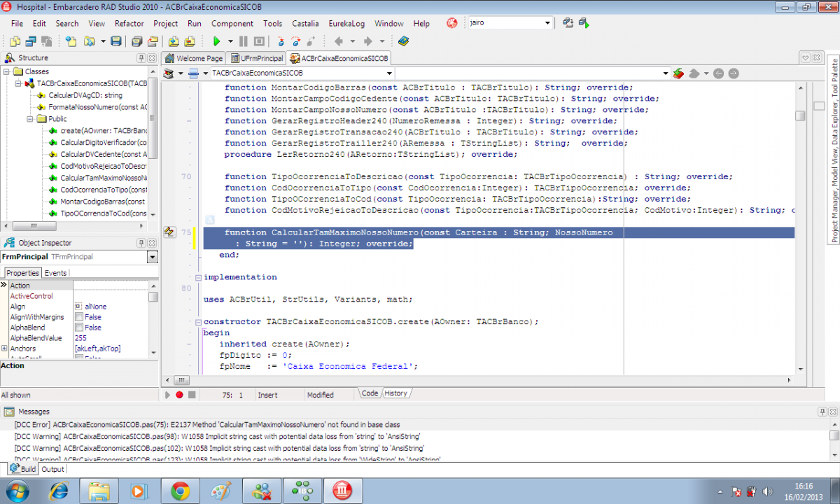Image resolution: width=840 pixels, height=504 pixels.
Task: Click the Save disk icon in toolbar
Action: click(115, 41)
